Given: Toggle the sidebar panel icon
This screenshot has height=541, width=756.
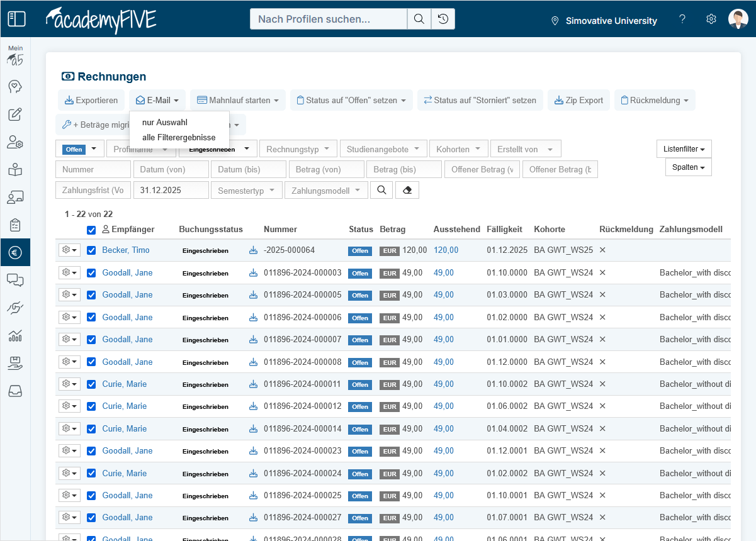Looking at the screenshot, I should (x=16, y=19).
